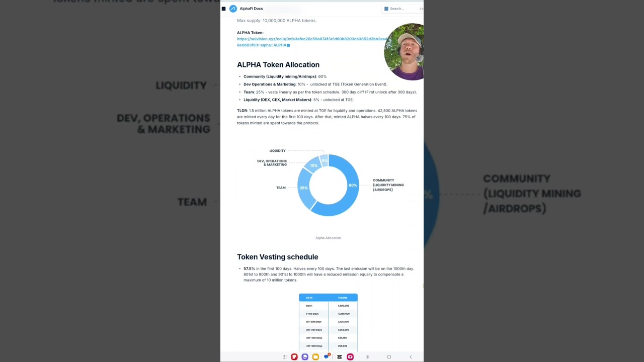Open the blue Messages app with badge
The width and height of the screenshot is (644, 362).
pyautogui.click(x=327, y=356)
